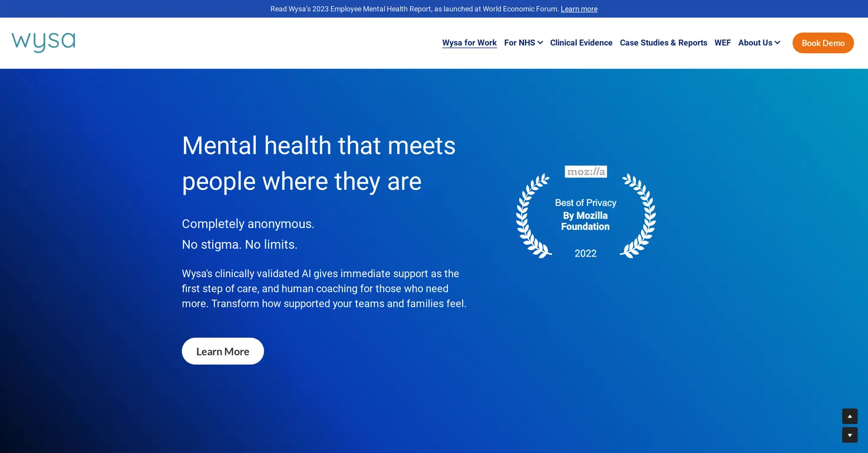Image resolution: width=868 pixels, height=453 pixels.
Task: Click the Learn More hero button
Action: click(x=223, y=351)
